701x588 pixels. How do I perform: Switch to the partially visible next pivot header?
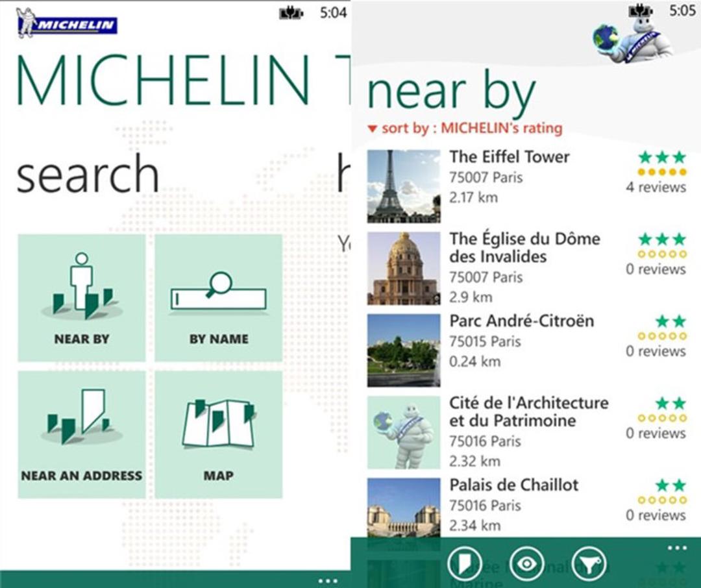click(x=343, y=172)
